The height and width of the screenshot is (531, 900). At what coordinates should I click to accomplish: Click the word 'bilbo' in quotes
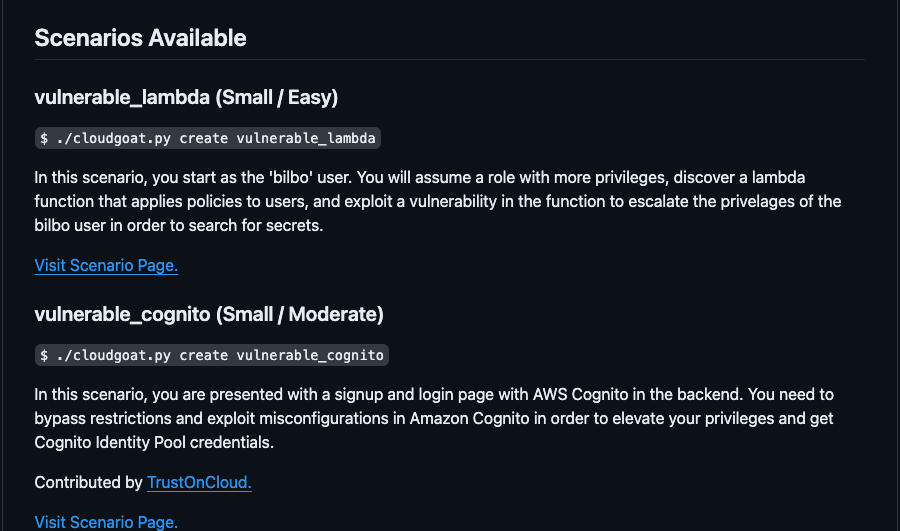(x=293, y=177)
